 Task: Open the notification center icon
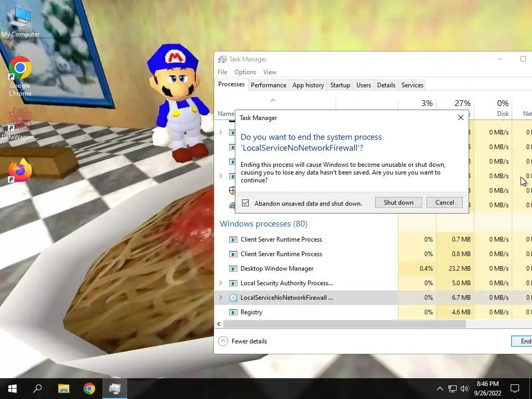(515, 389)
